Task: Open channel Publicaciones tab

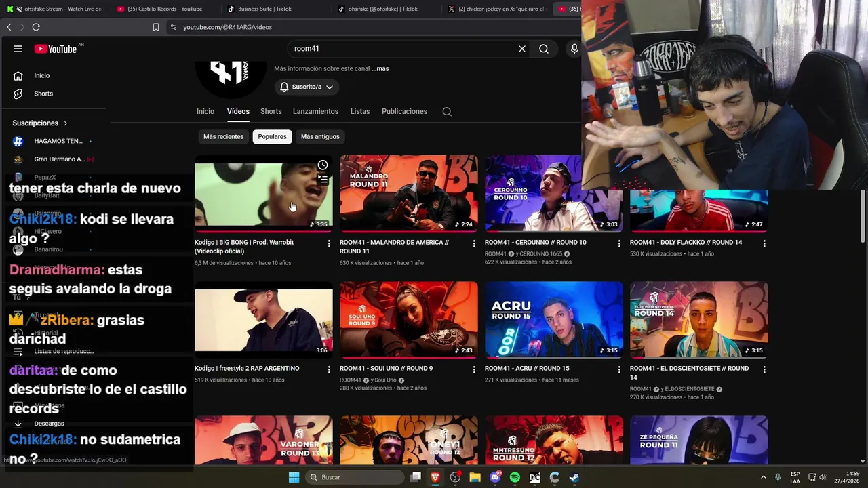Action: [404, 111]
